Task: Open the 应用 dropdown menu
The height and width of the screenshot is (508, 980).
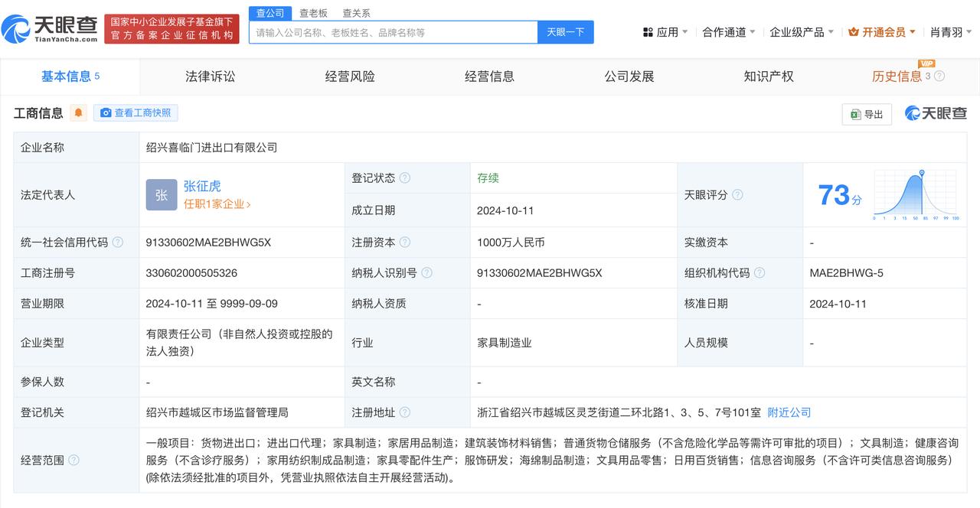Action: click(665, 32)
